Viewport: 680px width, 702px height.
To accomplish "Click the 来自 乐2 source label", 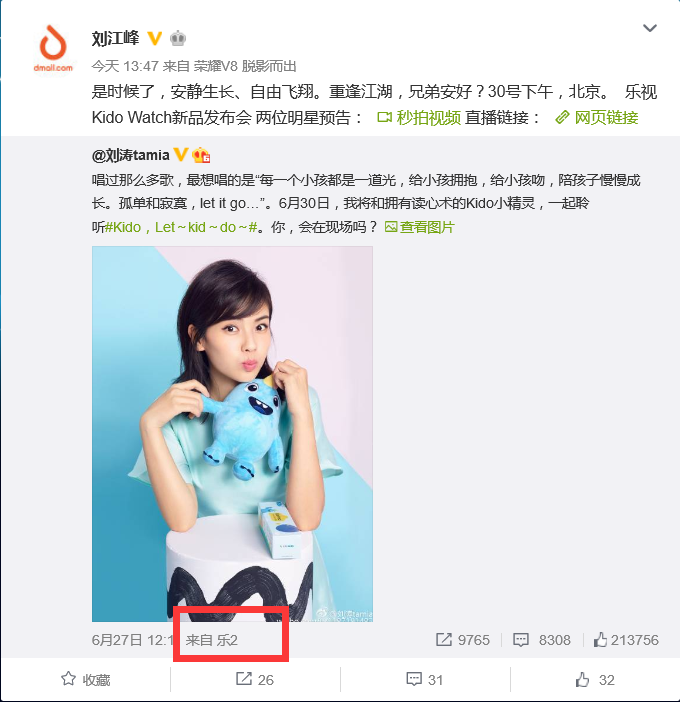I will (x=212, y=640).
